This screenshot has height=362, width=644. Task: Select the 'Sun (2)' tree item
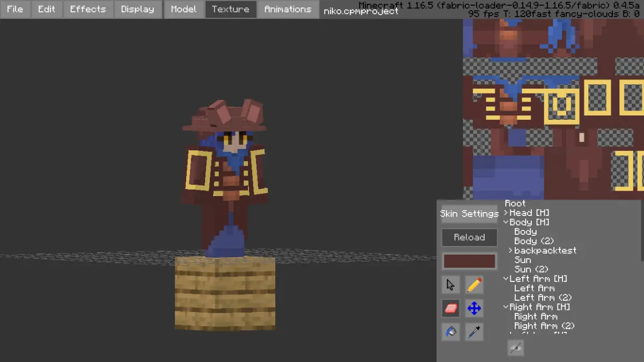click(531, 269)
